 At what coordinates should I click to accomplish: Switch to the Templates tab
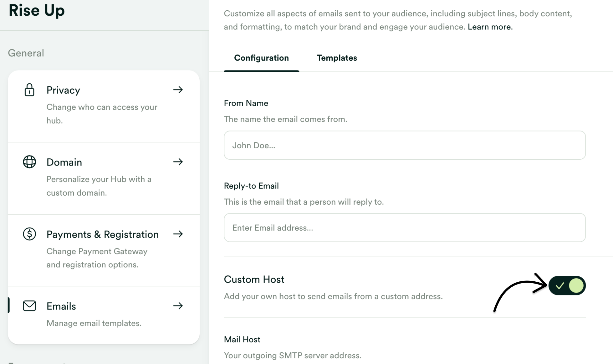coord(337,58)
